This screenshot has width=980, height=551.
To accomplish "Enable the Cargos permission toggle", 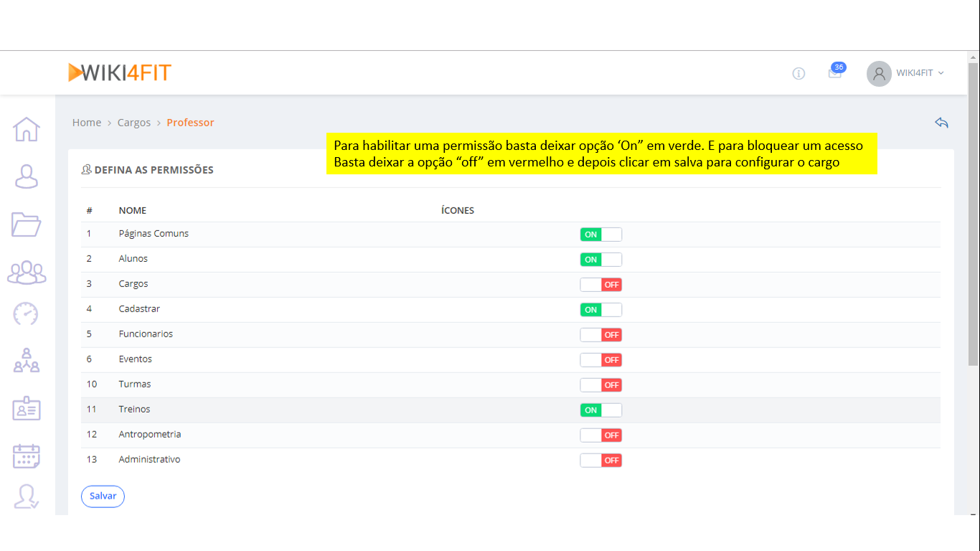I will pos(600,285).
